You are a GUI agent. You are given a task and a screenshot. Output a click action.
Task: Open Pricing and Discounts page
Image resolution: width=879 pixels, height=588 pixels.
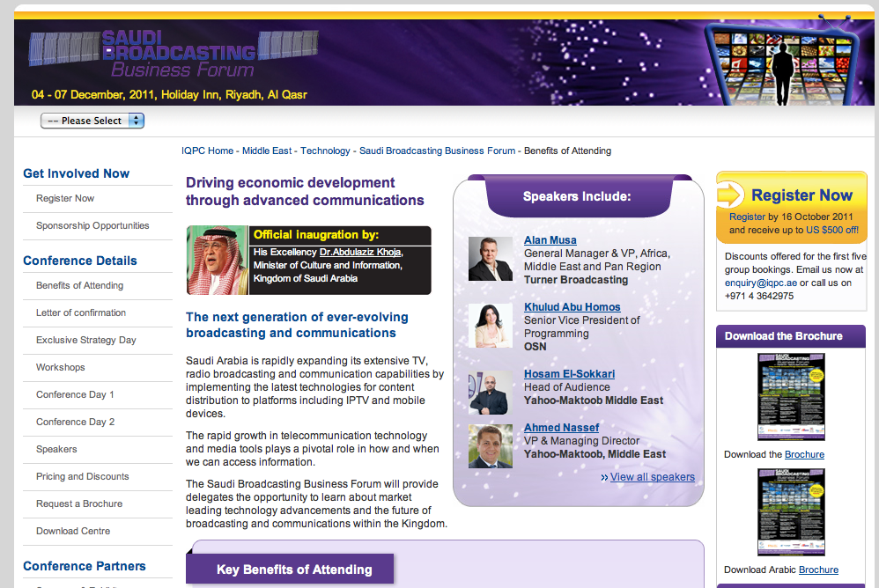pos(83,476)
